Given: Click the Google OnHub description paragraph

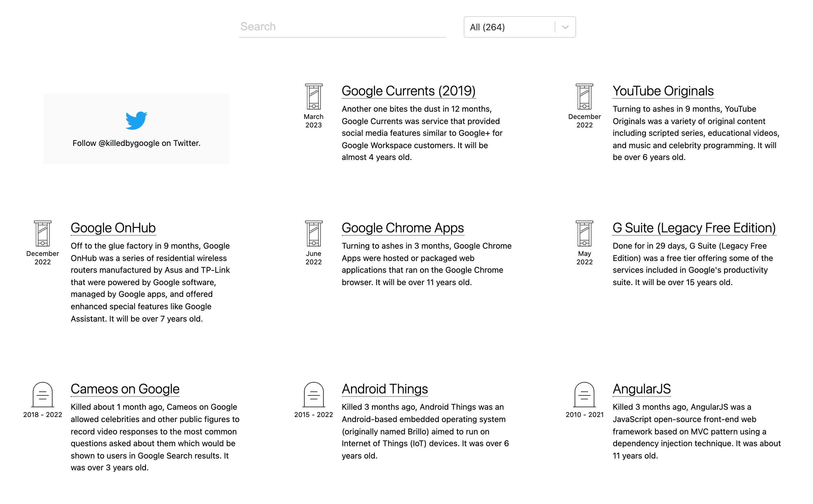Looking at the screenshot, I should pos(150,282).
